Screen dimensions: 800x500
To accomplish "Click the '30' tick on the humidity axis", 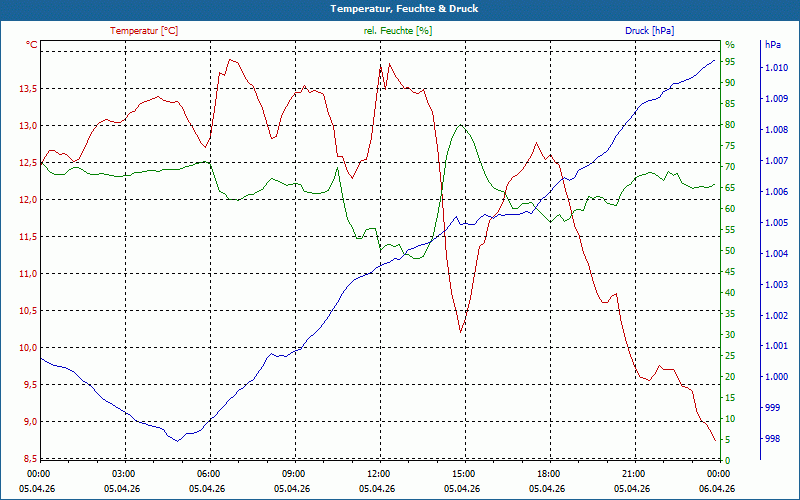I will 730,335.
